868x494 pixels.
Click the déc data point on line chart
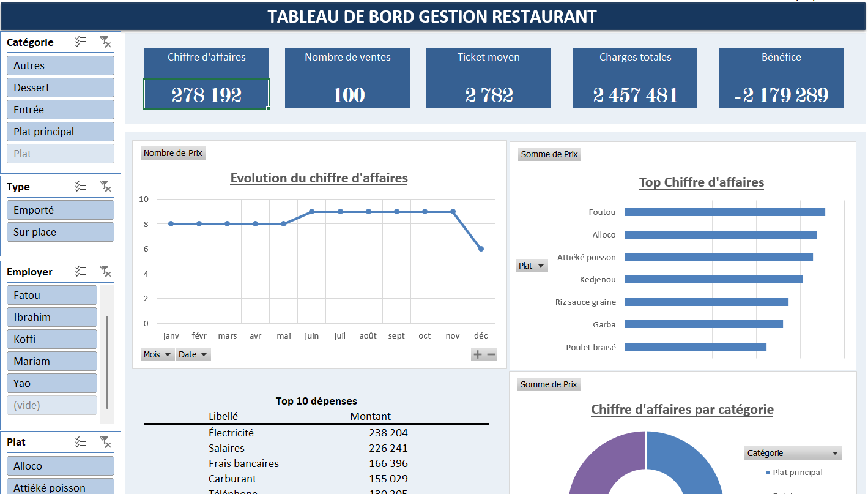pos(481,249)
